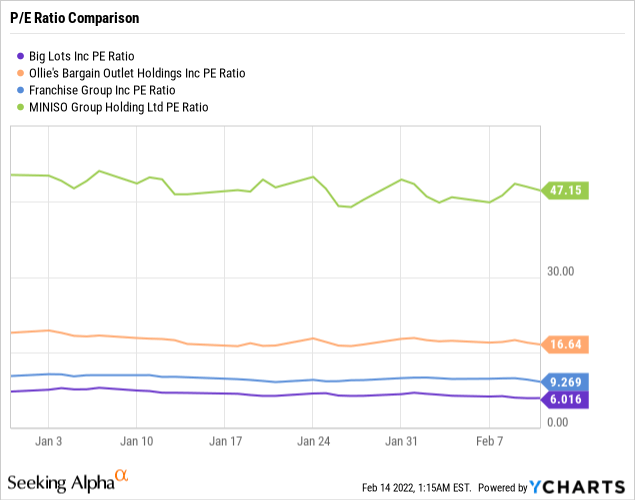Click the orange 16.64 value tag
This screenshot has height=500, width=635.
[566, 345]
